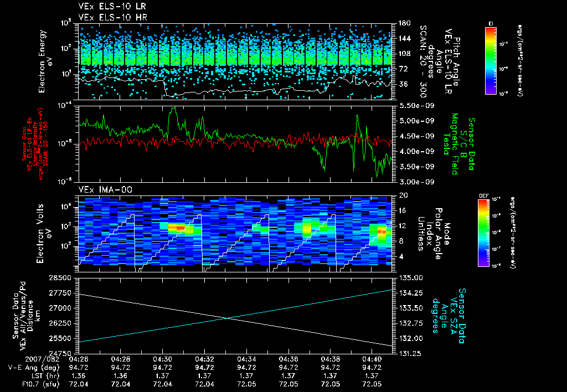Click the "26250" distance axis value

coord(60,323)
